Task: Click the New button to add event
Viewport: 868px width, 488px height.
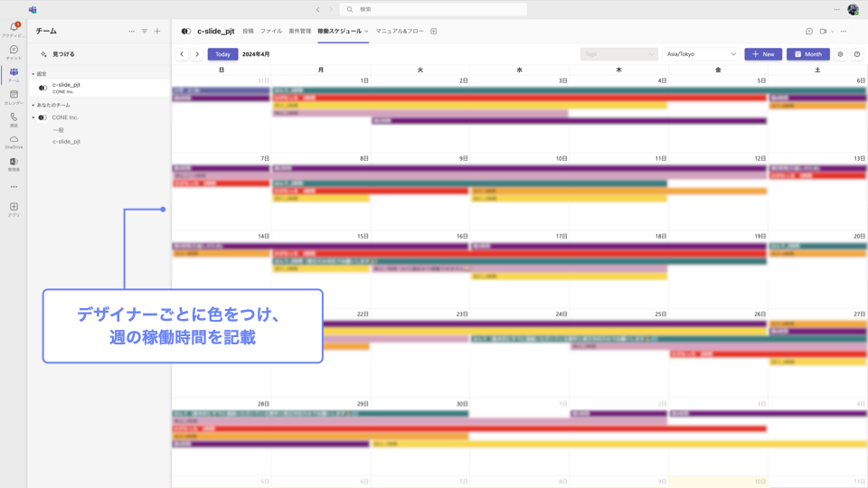Action: pos(763,54)
